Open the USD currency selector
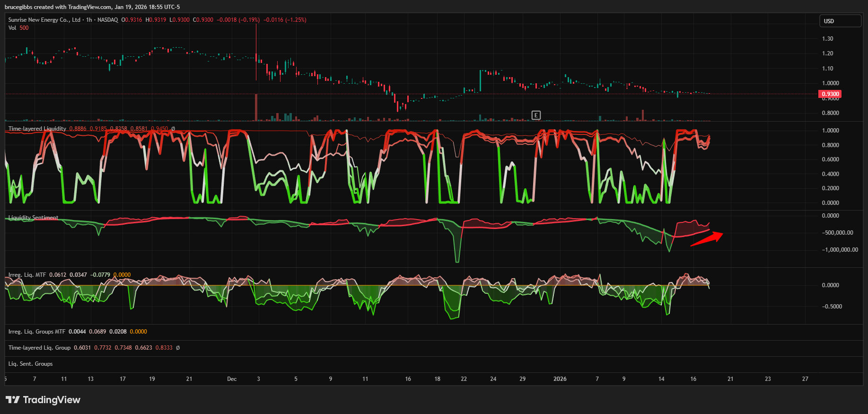This screenshot has height=414, width=868. coord(840,21)
